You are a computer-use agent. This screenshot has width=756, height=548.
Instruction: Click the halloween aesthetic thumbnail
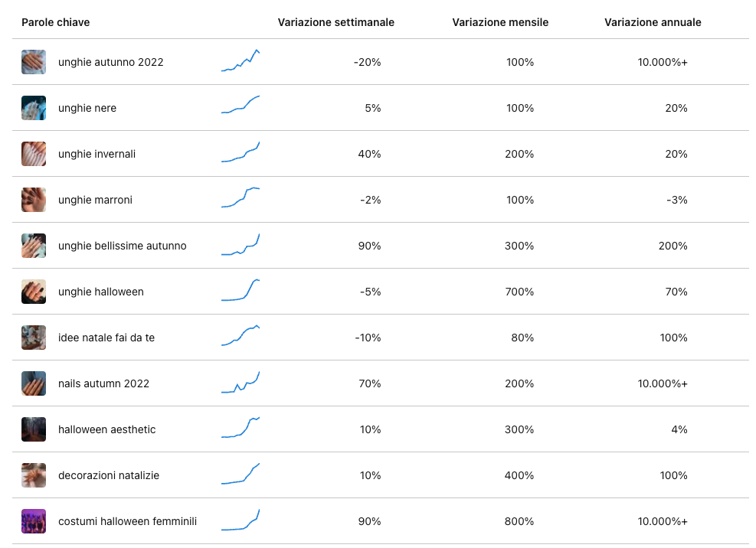click(x=34, y=429)
